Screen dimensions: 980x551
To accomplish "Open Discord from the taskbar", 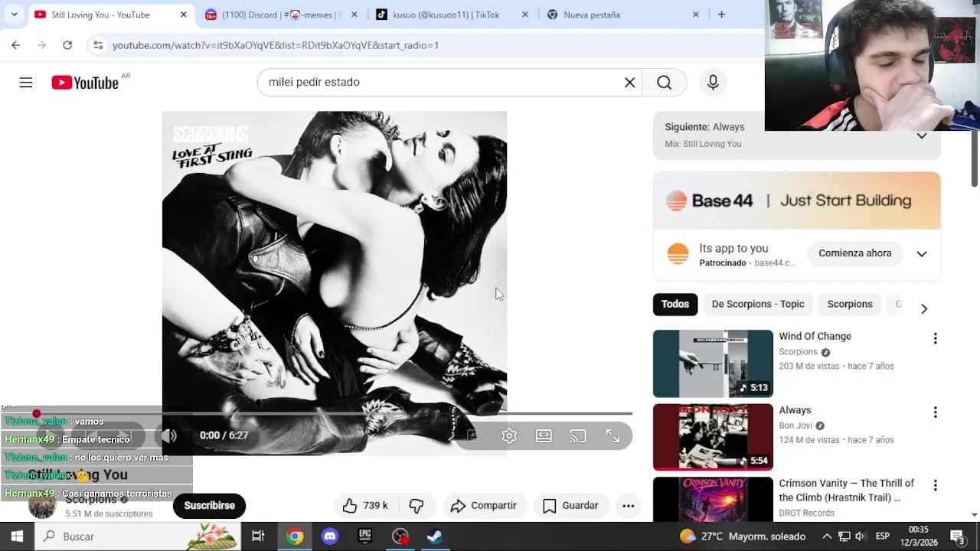I will tap(330, 536).
